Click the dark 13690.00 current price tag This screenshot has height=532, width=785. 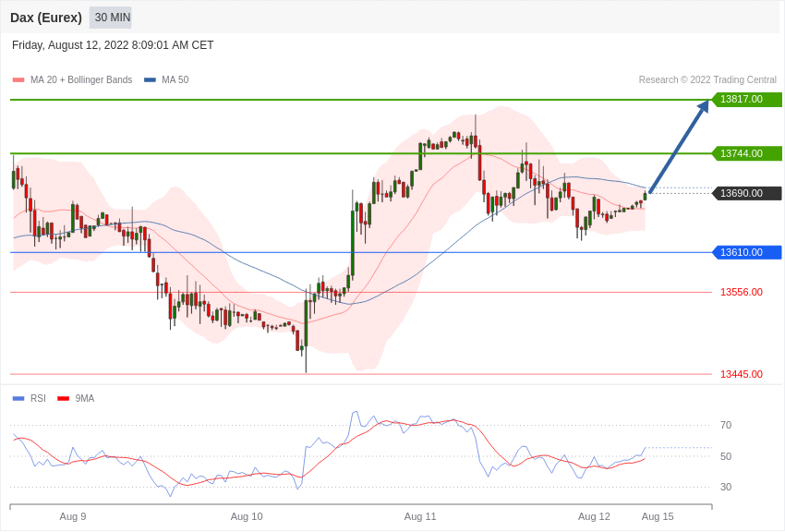(x=746, y=193)
